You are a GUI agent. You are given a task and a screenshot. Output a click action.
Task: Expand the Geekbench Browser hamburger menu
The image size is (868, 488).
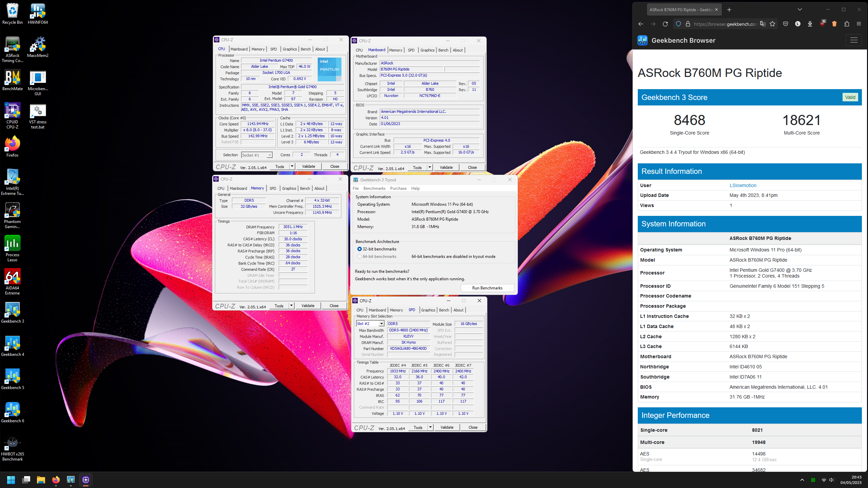pos(854,40)
